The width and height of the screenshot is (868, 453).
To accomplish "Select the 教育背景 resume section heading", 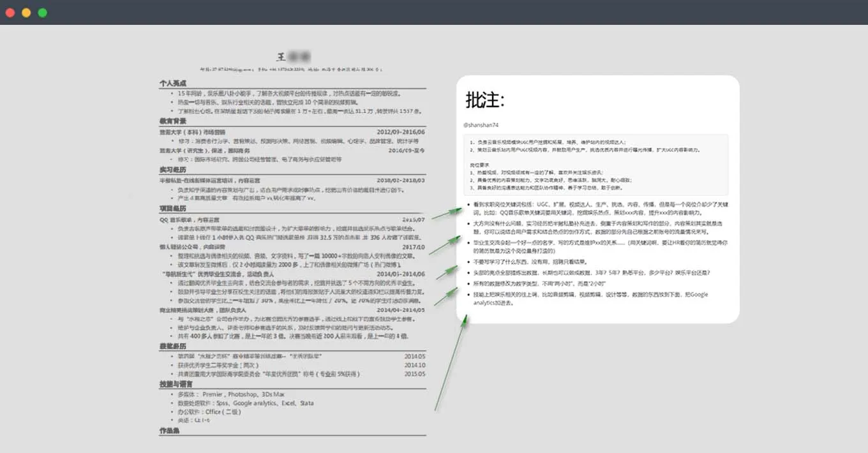I will (173, 121).
